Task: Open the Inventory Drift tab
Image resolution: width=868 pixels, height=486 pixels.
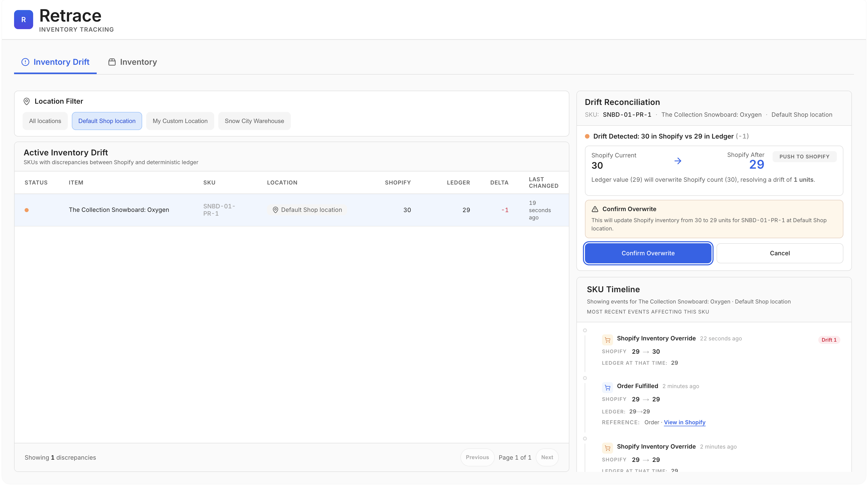Action: tap(55, 62)
